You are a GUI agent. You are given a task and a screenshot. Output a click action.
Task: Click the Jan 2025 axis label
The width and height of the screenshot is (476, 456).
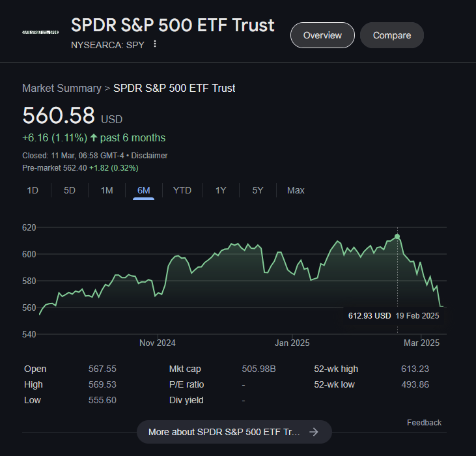(x=292, y=343)
